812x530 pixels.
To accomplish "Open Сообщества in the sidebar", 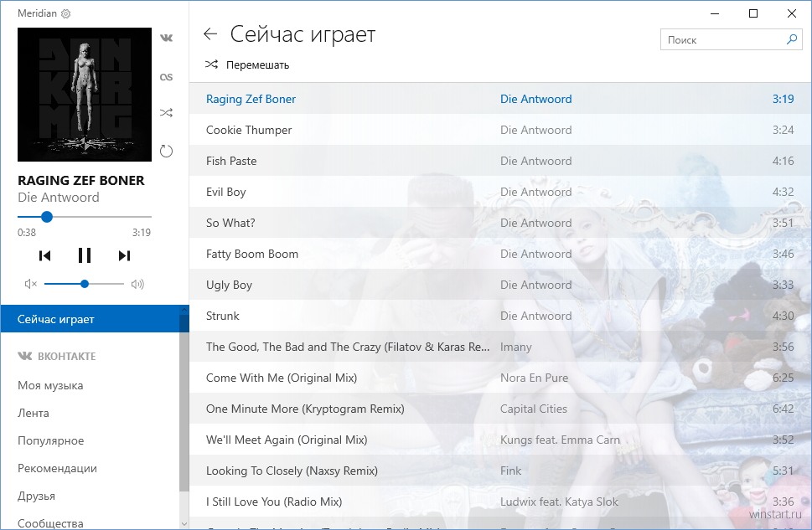I will point(50,523).
